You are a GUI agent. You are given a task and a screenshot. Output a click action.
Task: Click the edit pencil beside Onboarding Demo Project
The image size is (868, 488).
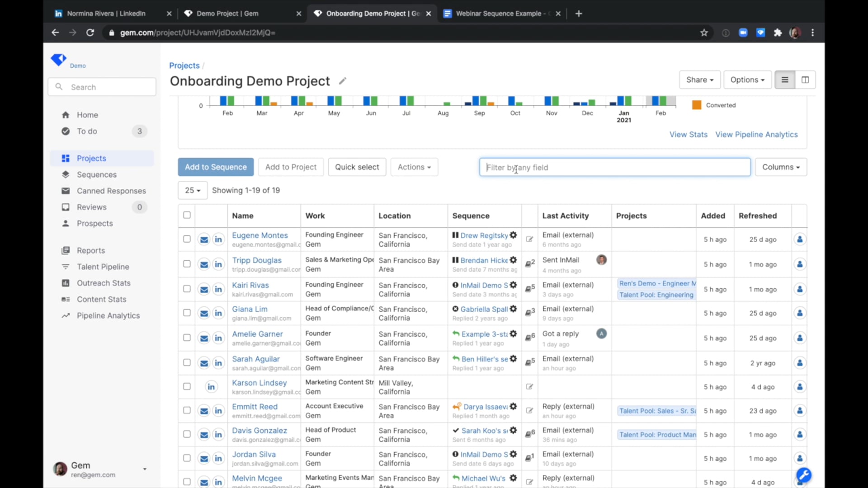[x=342, y=81]
